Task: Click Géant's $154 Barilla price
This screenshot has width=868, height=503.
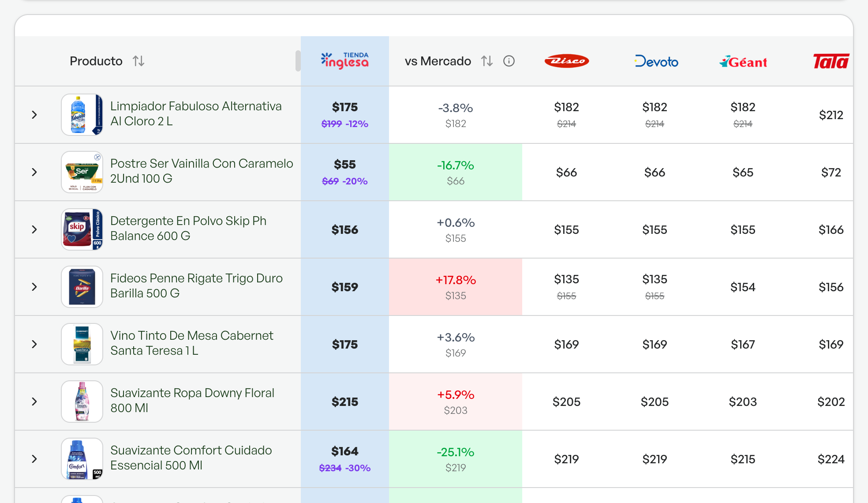Action: (743, 287)
